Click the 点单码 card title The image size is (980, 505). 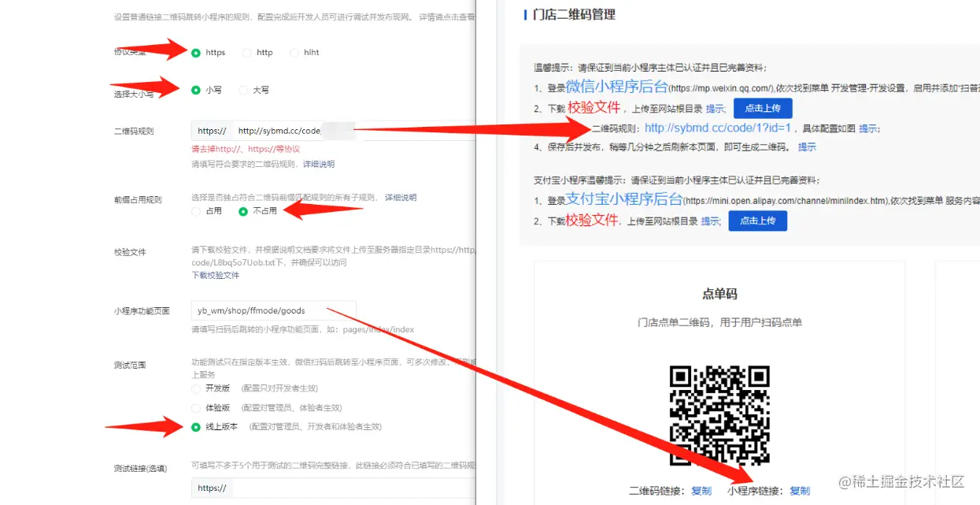click(x=719, y=294)
